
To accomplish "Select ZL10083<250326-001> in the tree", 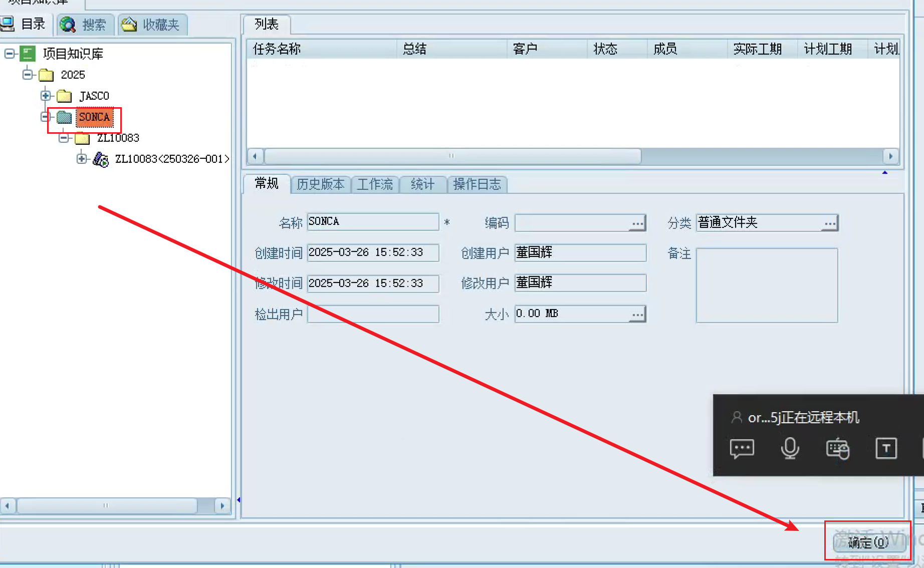I will point(172,159).
